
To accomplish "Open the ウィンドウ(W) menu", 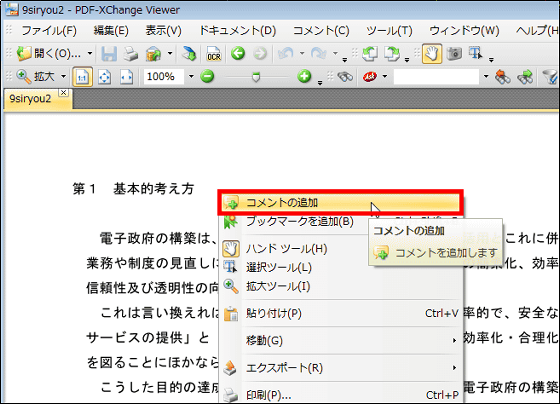I will (x=464, y=31).
